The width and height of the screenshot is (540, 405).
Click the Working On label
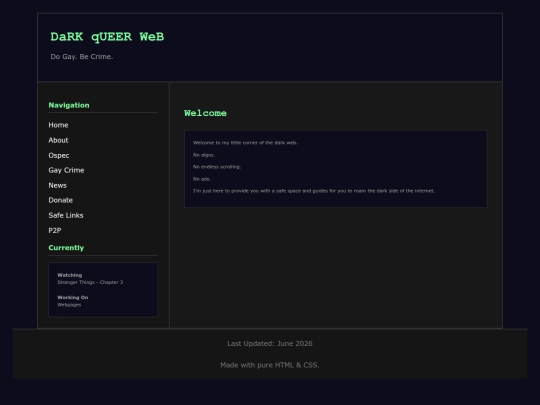(73, 298)
